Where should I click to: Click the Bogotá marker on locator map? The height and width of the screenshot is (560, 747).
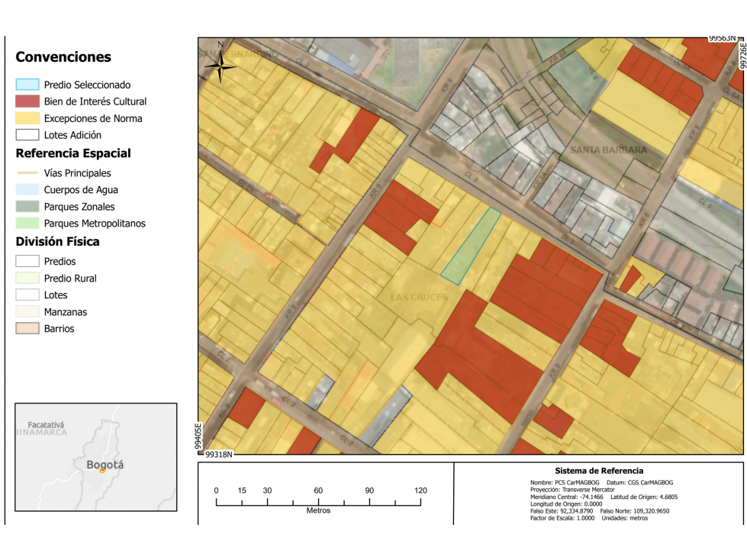[102, 471]
